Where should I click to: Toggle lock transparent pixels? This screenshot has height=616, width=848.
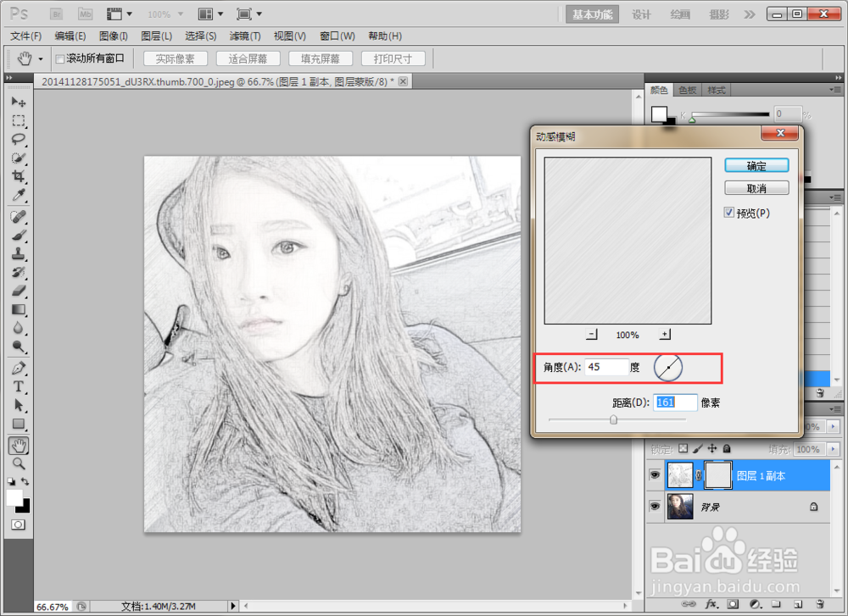[683, 448]
